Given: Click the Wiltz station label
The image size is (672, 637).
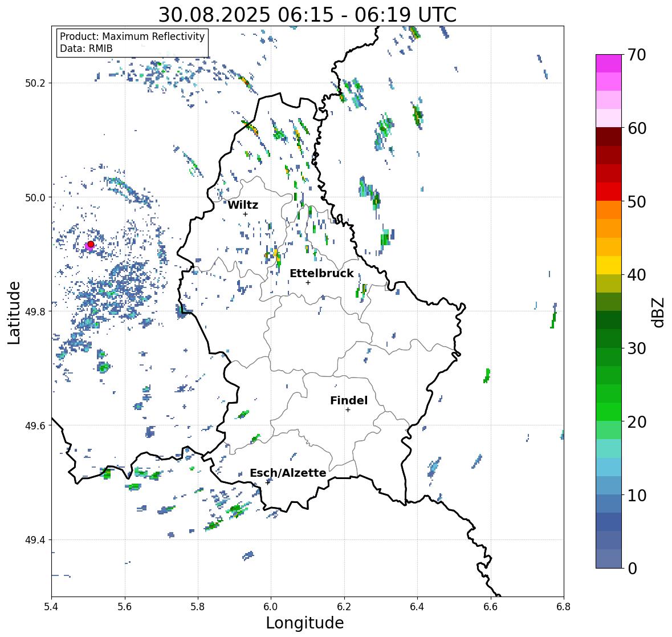Looking at the screenshot, I should click(243, 205).
